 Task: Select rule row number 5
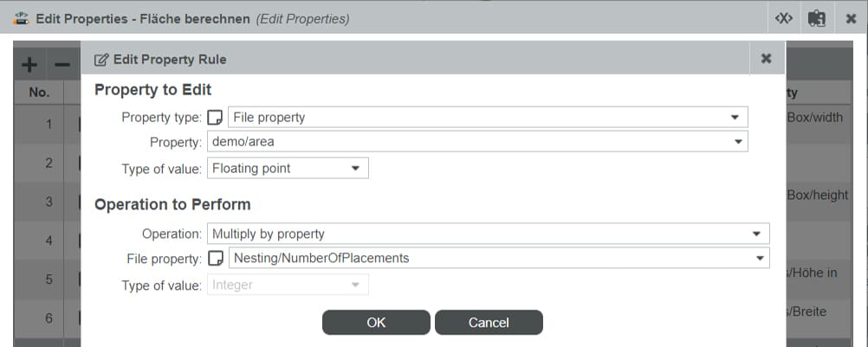pyautogui.click(x=49, y=280)
